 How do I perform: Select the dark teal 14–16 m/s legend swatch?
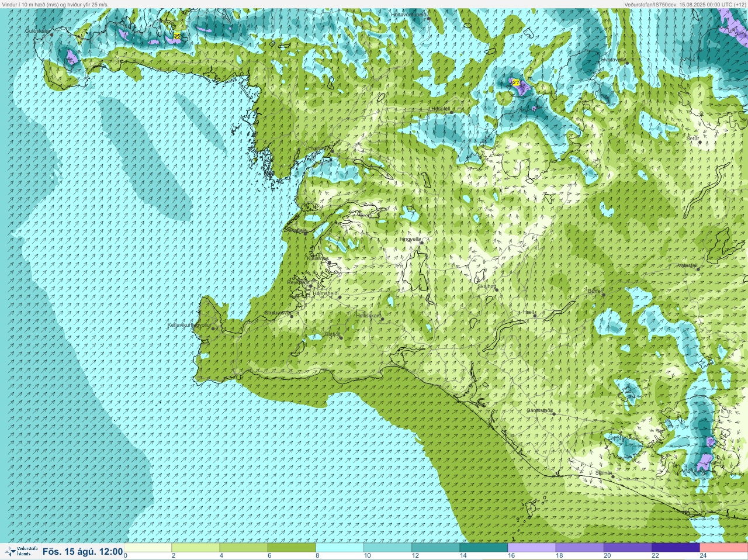pyautogui.click(x=483, y=548)
